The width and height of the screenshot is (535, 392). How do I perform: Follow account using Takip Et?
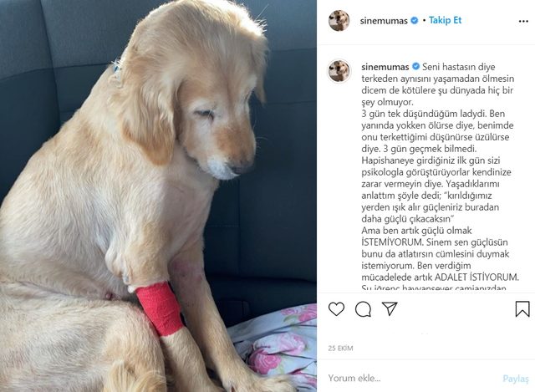[x=445, y=20]
